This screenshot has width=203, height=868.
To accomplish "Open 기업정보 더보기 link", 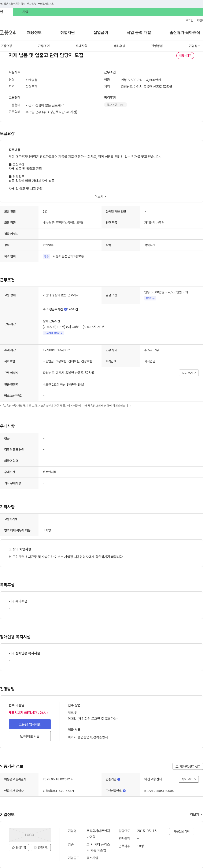I will point(196,814).
